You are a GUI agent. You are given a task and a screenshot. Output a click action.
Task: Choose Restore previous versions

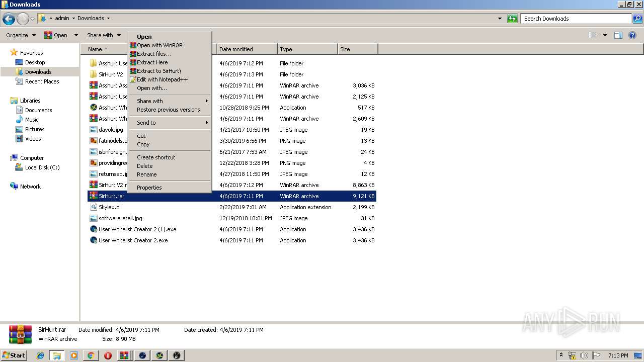pos(170,110)
